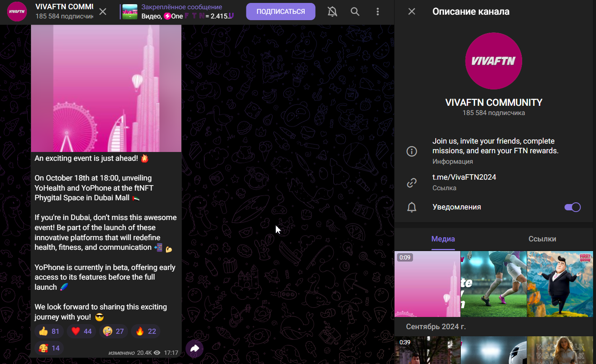The width and height of the screenshot is (596, 364).
Task: Add red heart reaction with 44
Action: coord(81,331)
